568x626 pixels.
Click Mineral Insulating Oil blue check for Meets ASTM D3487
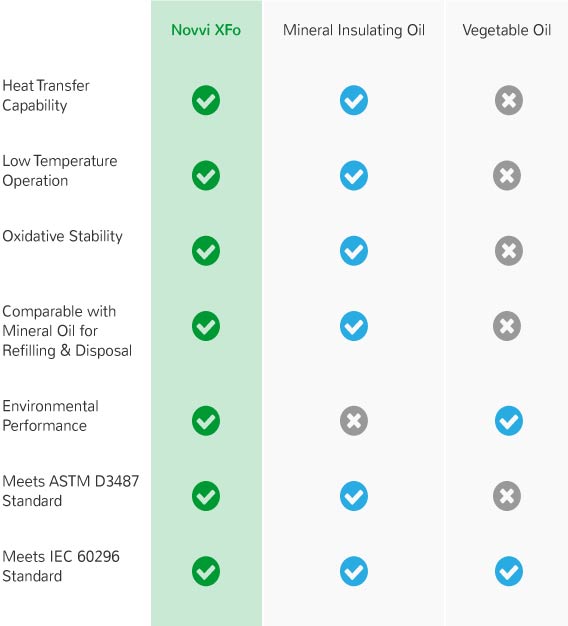point(354,496)
